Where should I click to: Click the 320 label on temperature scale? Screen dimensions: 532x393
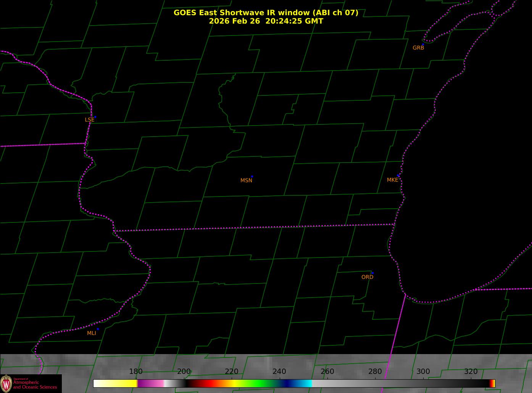click(471, 372)
